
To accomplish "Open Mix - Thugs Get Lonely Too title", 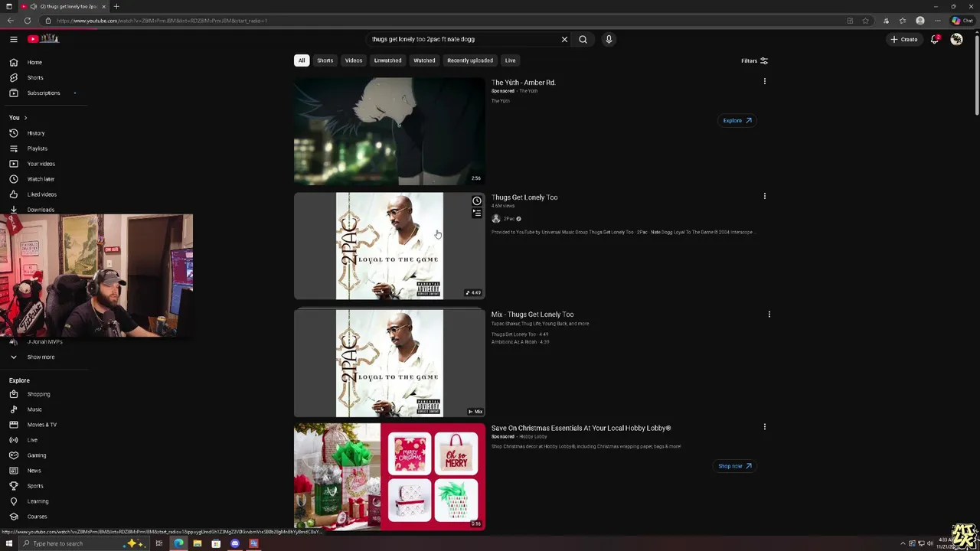I will 532,315.
